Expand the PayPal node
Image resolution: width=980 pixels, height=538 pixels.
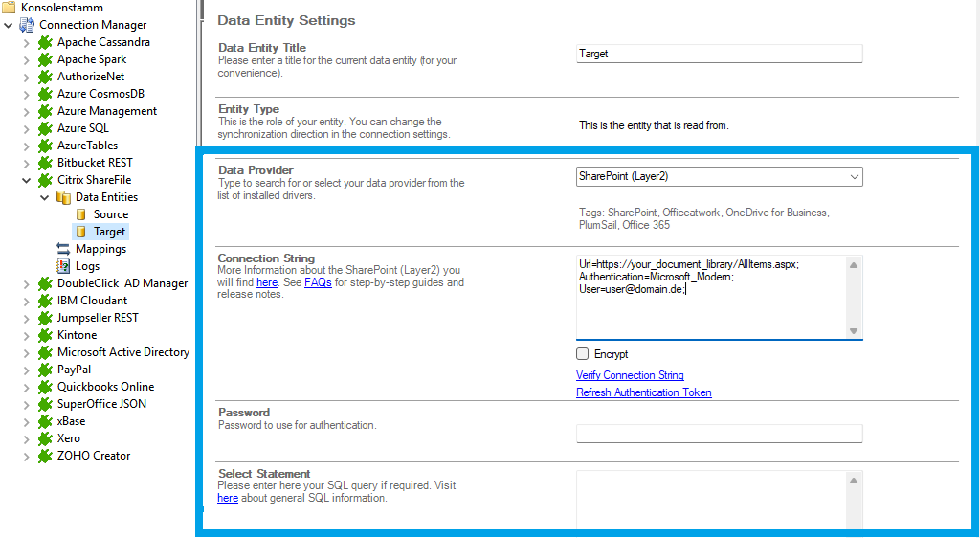pos(26,370)
